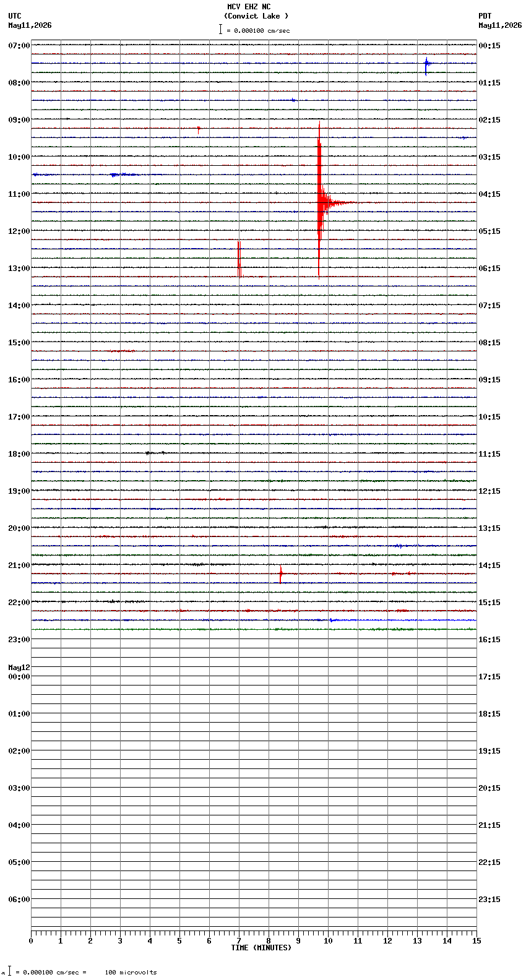Click the 'May11,2026' date under UTC
This screenshot has width=526, height=980.
click(x=30, y=25)
